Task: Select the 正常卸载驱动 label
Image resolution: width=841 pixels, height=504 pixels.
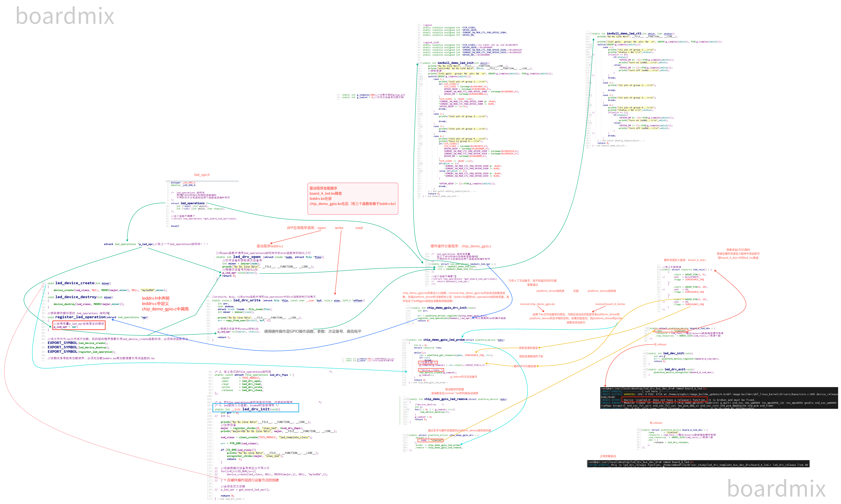Action: tap(608, 456)
